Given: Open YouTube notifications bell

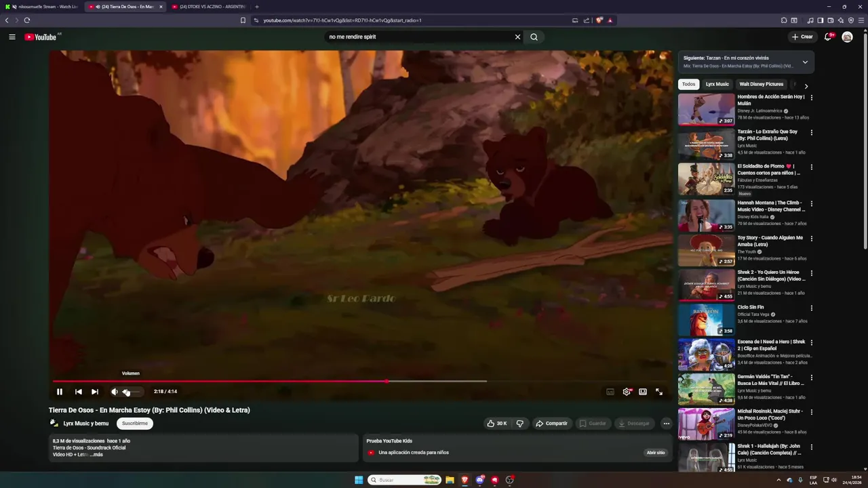Looking at the screenshot, I should 828,37.
